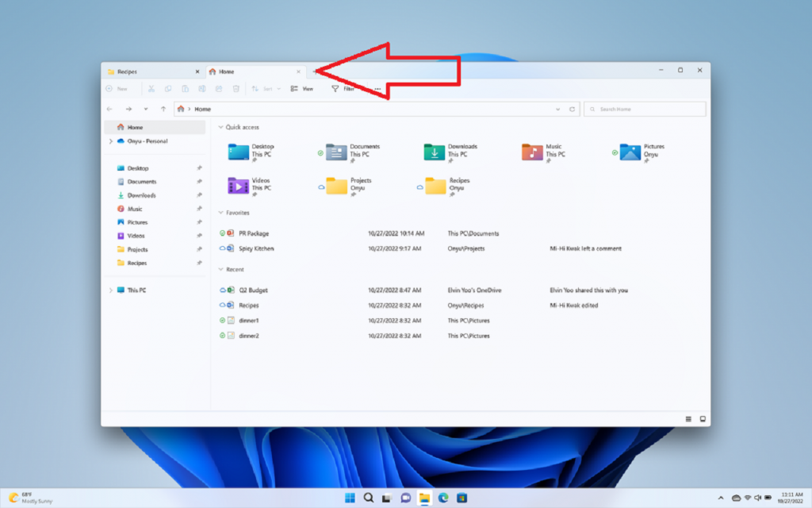This screenshot has width=812, height=508.
Task: Click the Copy icon in toolbar
Action: 167,88
